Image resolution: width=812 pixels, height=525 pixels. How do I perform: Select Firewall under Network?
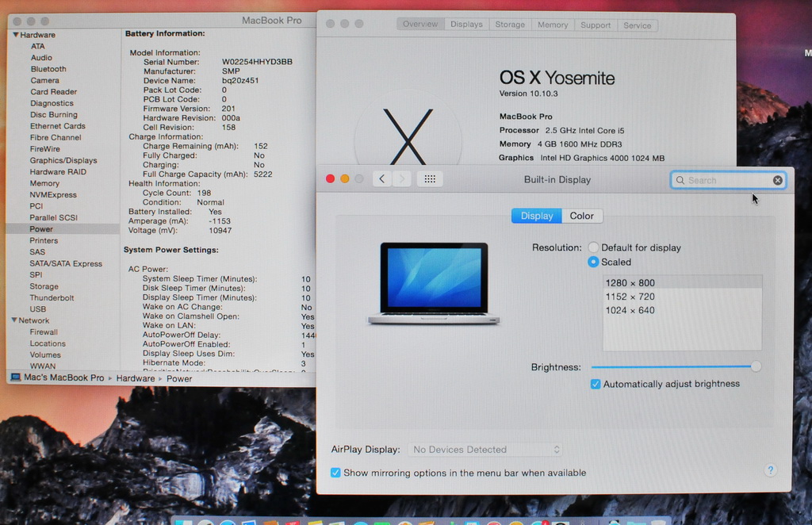[x=44, y=331]
